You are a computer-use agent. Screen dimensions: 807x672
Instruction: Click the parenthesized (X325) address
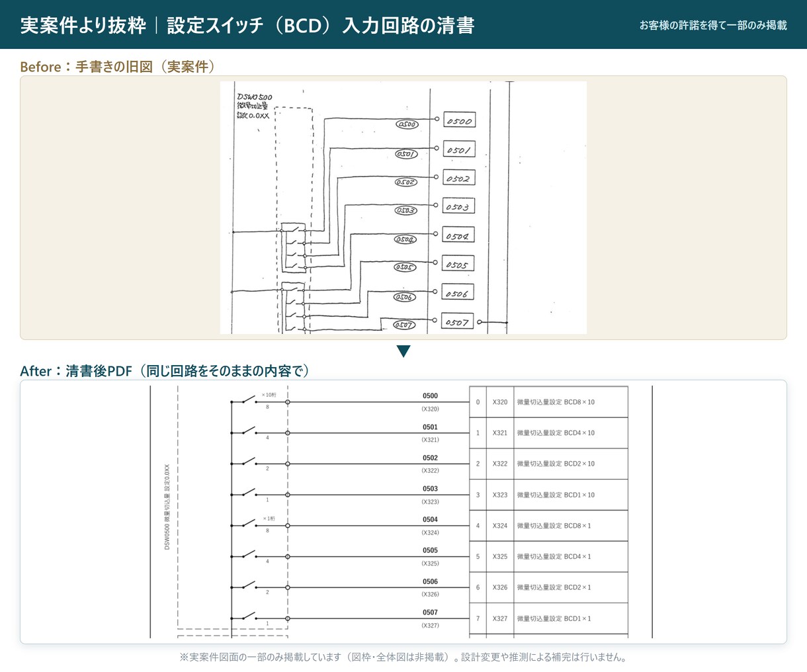[x=431, y=564]
